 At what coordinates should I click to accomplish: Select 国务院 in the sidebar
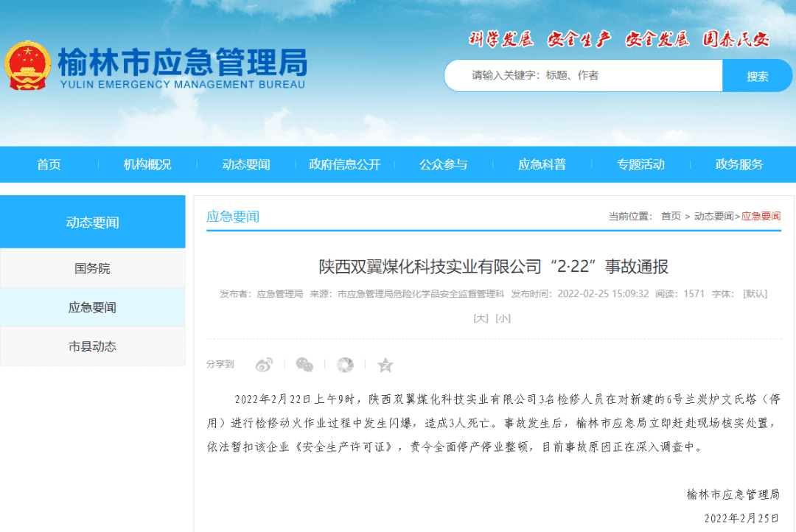92,268
